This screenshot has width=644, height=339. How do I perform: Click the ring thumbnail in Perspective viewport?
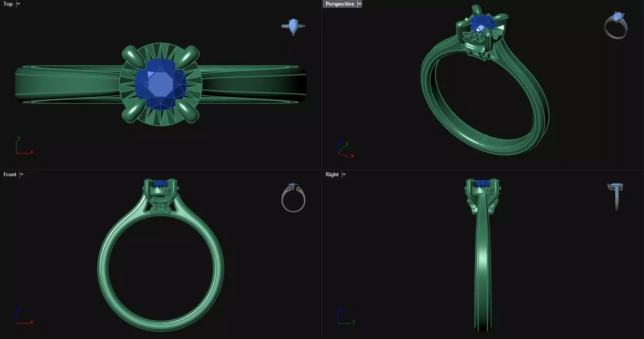pyautogui.click(x=616, y=25)
